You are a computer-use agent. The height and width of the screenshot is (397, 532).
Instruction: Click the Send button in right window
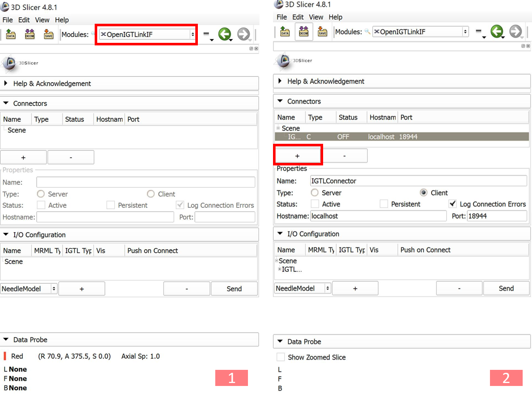click(507, 288)
